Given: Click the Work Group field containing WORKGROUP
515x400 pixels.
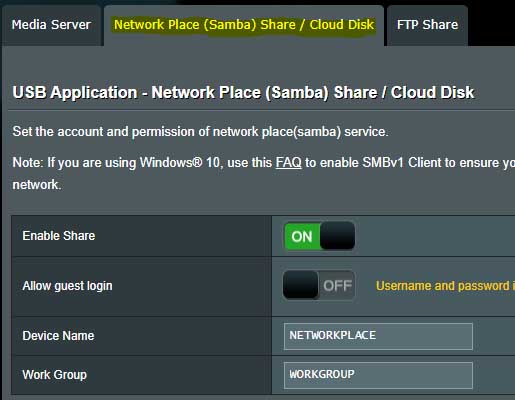Looking at the screenshot, I should pyautogui.click(x=378, y=375).
